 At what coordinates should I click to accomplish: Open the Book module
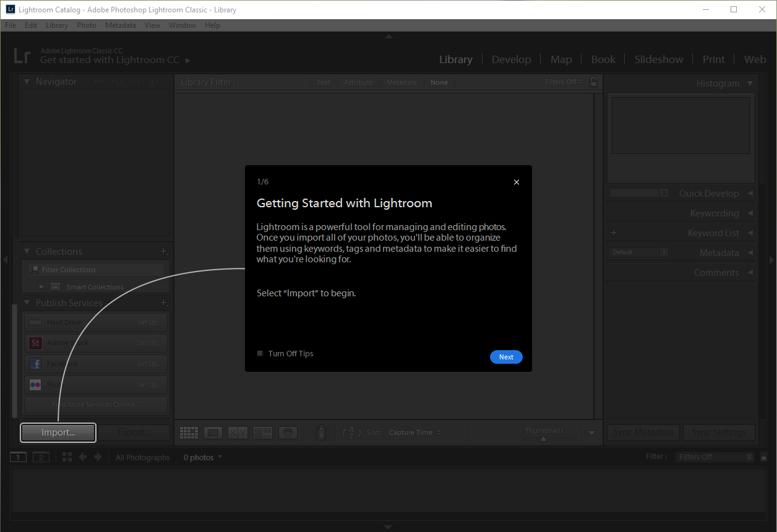click(x=603, y=59)
